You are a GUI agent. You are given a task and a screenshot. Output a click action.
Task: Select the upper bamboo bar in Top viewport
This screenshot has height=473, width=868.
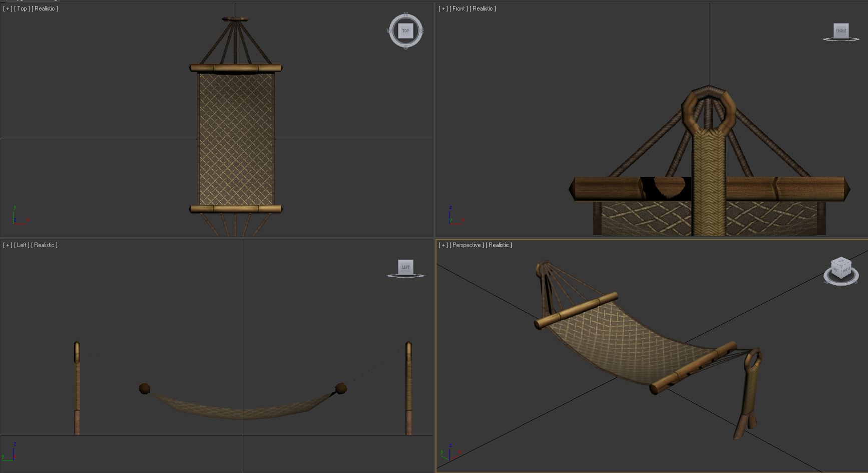click(236, 68)
